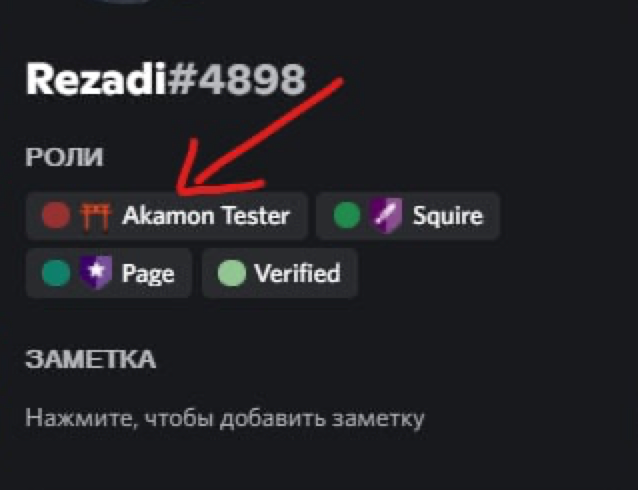638x490 pixels.
Task: Click the teal role dot on Page
Action: (56, 273)
